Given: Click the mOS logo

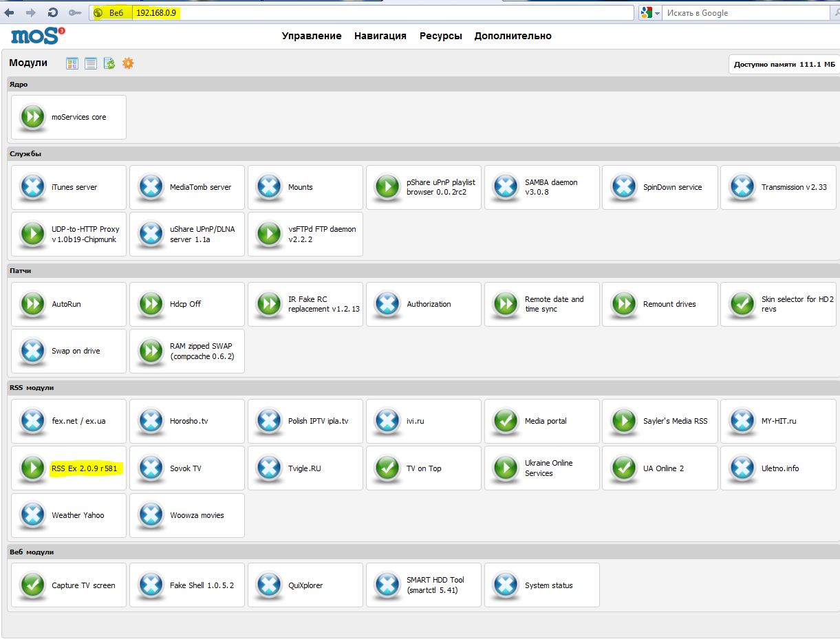Looking at the screenshot, I should (38, 36).
